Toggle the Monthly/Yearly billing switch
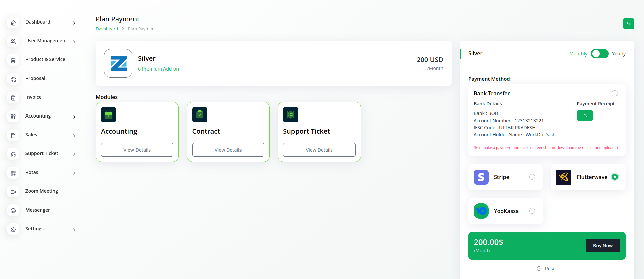The image size is (644, 279). click(x=599, y=54)
